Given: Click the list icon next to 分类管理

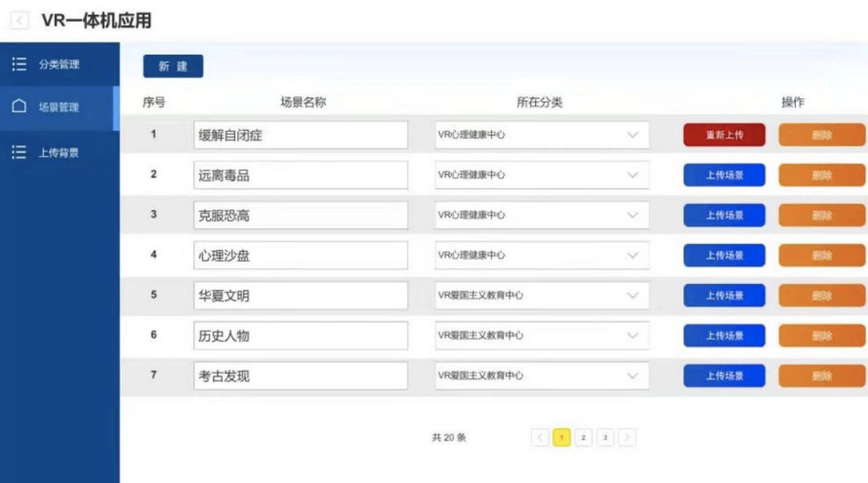Looking at the screenshot, I should click(19, 64).
